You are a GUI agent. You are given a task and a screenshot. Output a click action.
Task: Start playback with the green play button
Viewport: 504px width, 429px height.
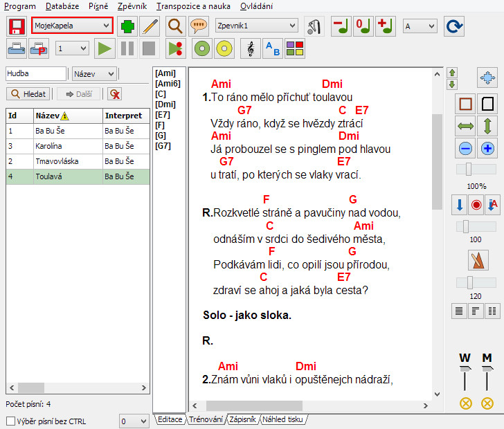[x=105, y=49]
